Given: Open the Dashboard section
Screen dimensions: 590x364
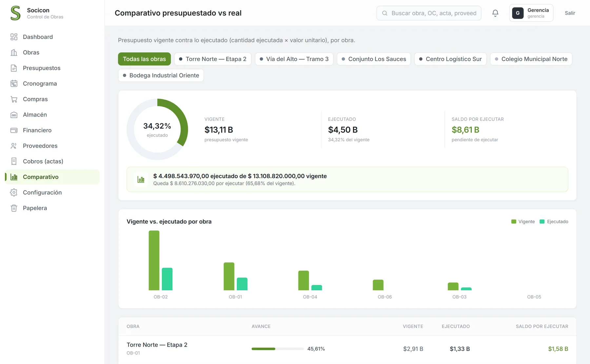Looking at the screenshot, I should tap(52, 37).
